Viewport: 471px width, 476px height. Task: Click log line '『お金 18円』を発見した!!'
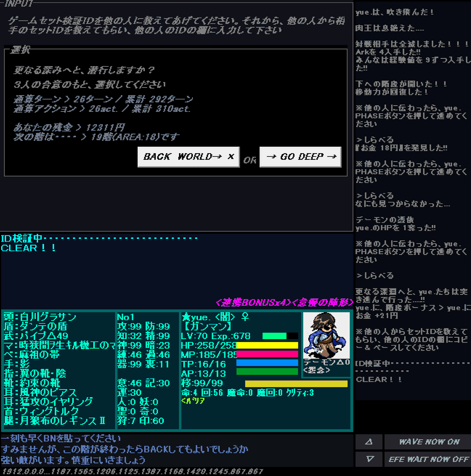click(x=402, y=148)
